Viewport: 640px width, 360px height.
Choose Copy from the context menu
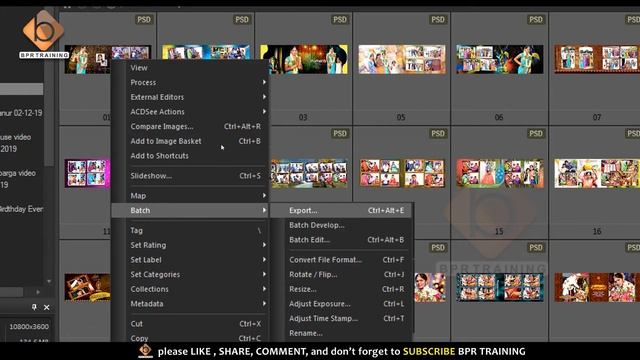[x=190, y=338]
